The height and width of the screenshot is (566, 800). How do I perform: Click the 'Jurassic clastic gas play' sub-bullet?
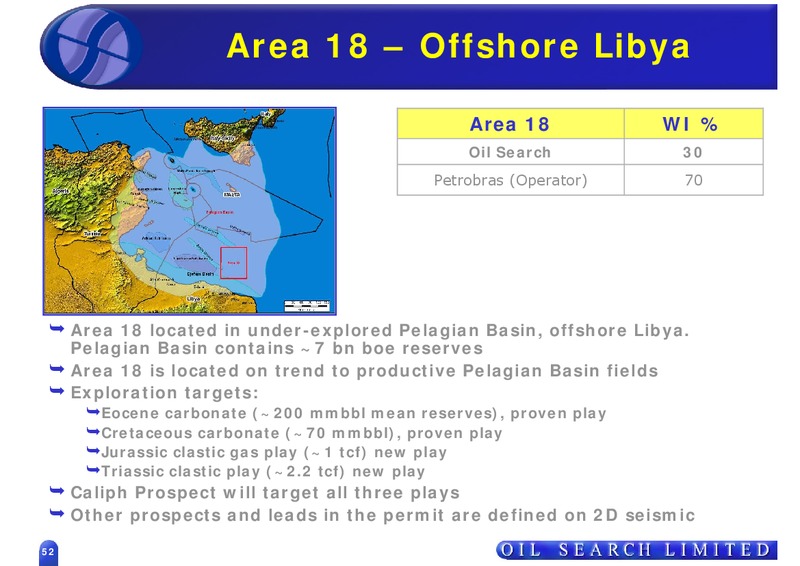(274, 452)
